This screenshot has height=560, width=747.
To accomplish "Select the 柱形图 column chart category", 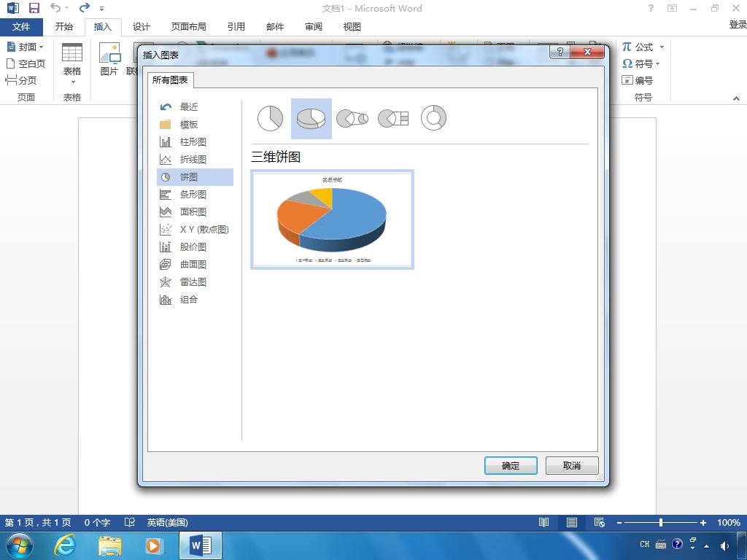I will coord(196,142).
